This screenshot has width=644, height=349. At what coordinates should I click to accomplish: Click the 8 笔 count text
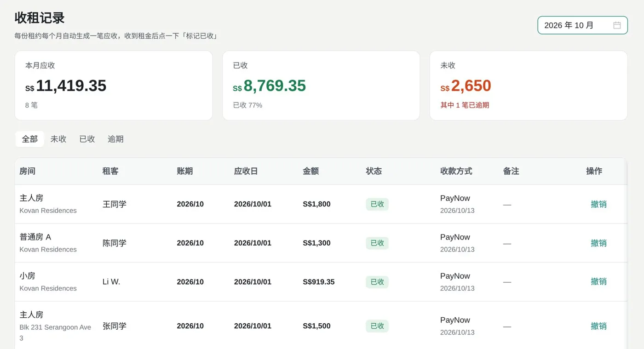coord(32,105)
